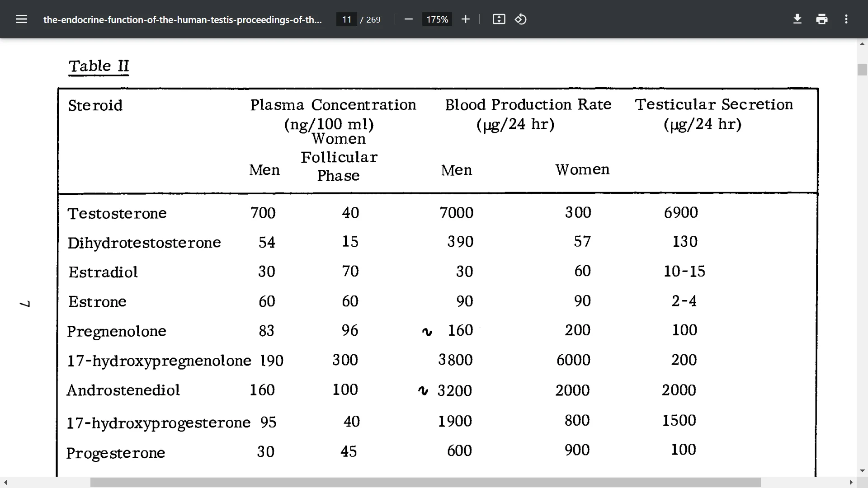Image resolution: width=868 pixels, height=488 pixels.
Task: Click the value 130 for Dihydrotestosterone
Action: click(x=685, y=241)
